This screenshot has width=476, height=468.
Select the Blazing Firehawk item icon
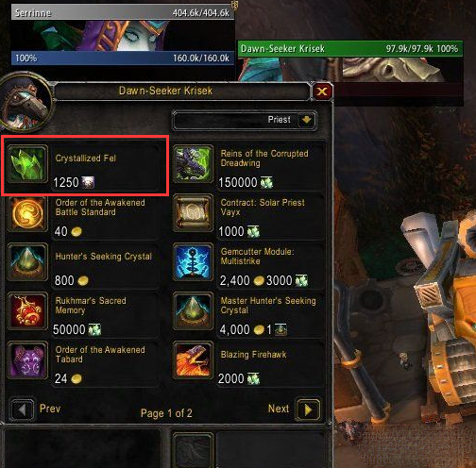(x=193, y=360)
